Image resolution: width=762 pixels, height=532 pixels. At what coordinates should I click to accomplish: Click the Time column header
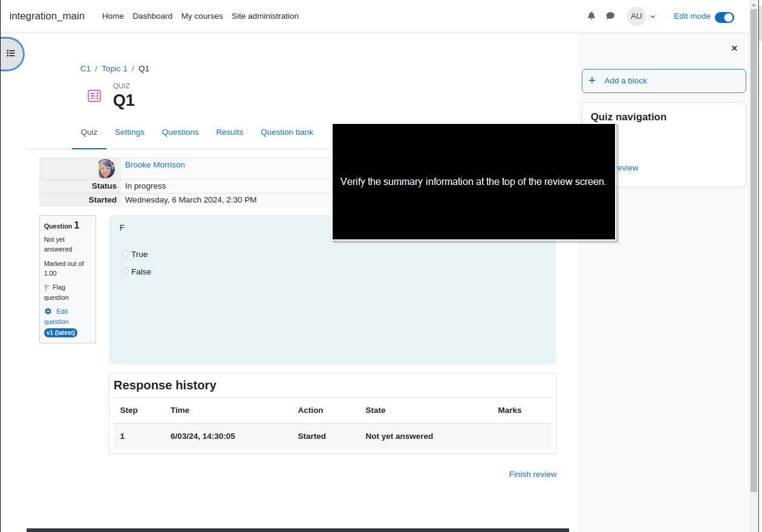(x=180, y=410)
